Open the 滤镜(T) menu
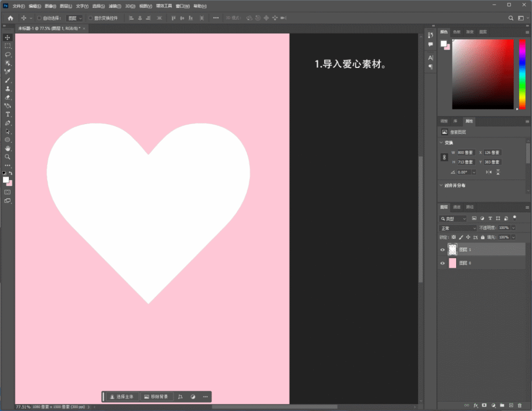Image resolution: width=532 pixels, height=411 pixels. (x=115, y=6)
